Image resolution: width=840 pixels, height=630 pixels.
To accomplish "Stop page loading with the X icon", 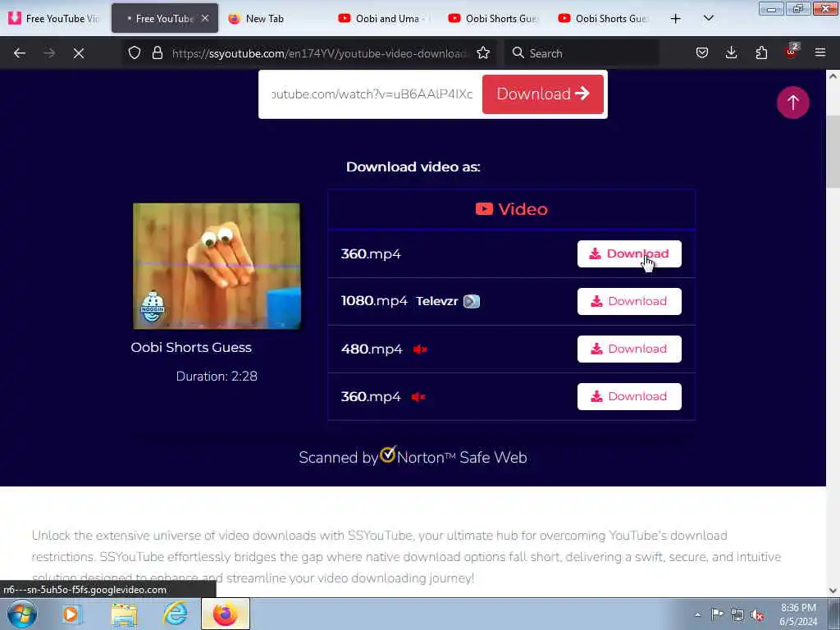I will click(79, 53).
